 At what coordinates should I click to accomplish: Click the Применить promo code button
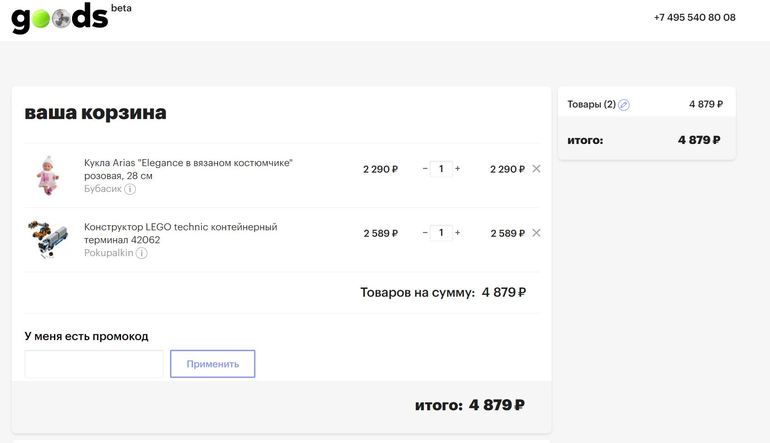212,364
